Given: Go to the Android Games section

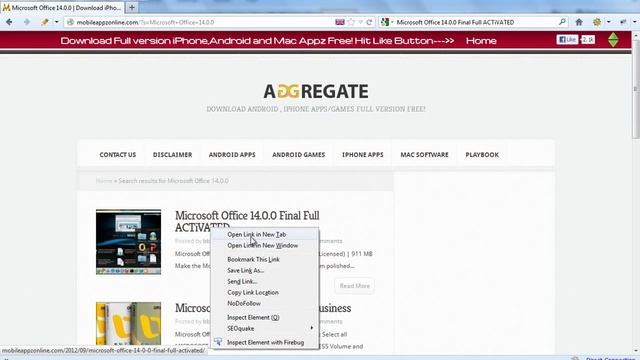Looking at the screenshot, I should [299, 155].
